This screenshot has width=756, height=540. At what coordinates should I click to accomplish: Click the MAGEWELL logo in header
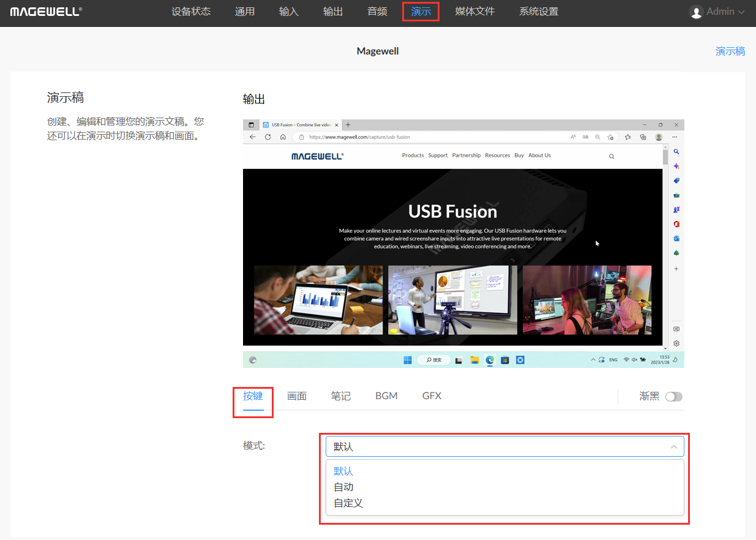tap(46, 12)
